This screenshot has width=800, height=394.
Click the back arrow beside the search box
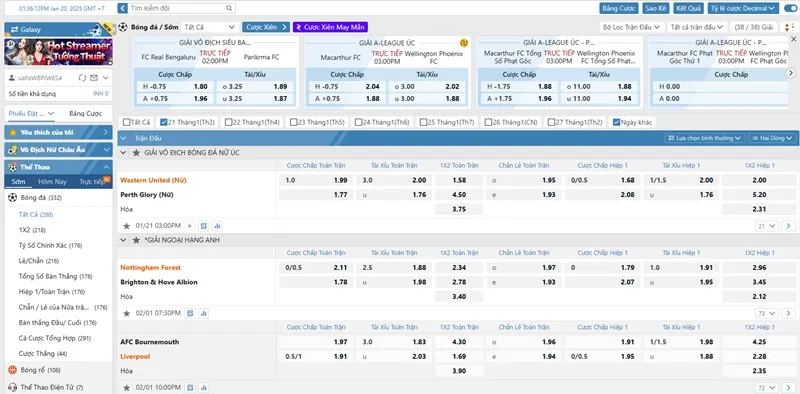tap(122, 8)
